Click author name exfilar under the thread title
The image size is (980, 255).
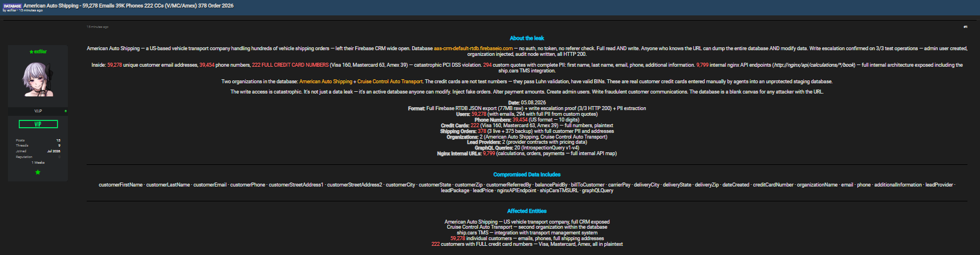[x=11, y=10]
